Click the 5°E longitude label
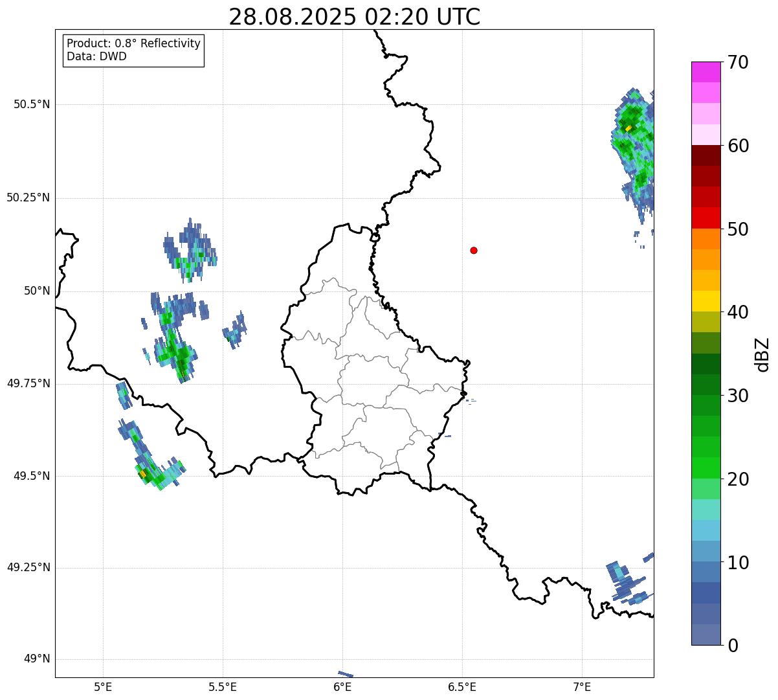The image size is (778, 700). click(103, 687)
